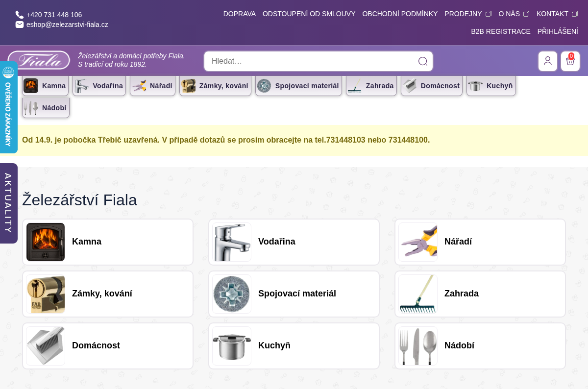Open the Nářadí tab in the category bar

pos(152,86)
